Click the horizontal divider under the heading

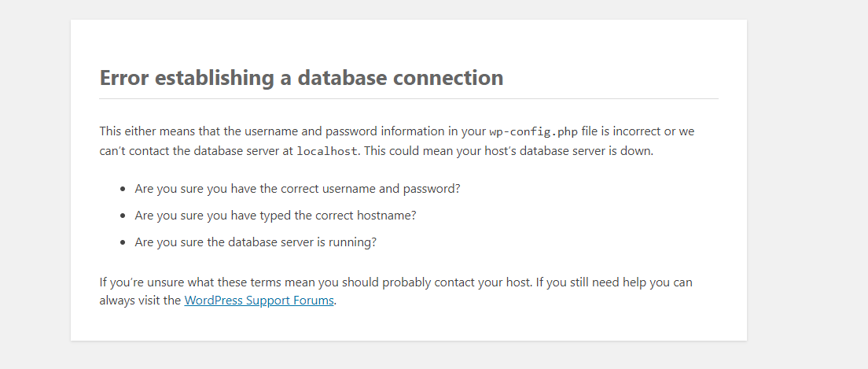point(409,98)
